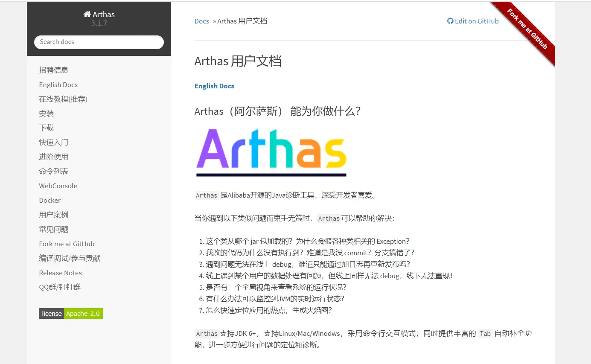Select 下载 in the sidebar navigation
This screenshot has width=591, height=364.
click(x=46, y=128)
